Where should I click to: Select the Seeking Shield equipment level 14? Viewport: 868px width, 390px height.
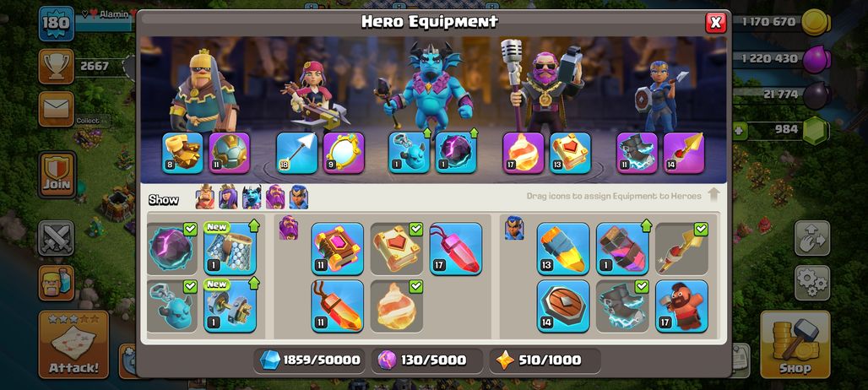click(563, 306)
